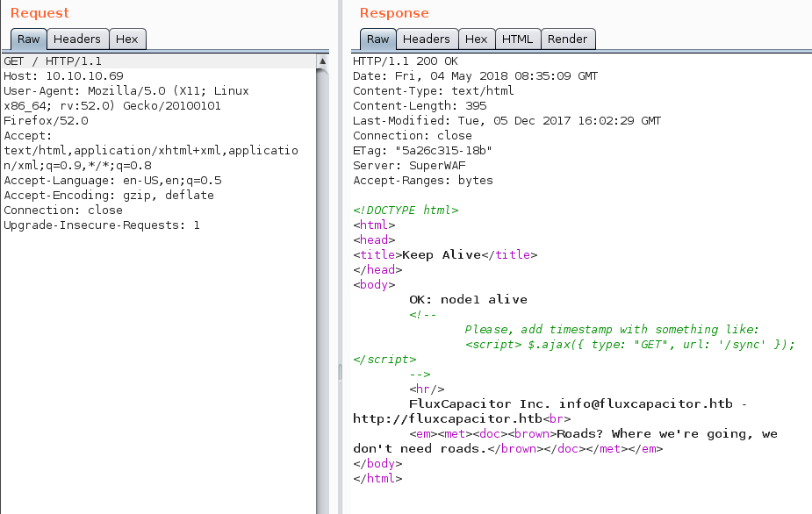This screenshot has width=812, height=514.
Task: Click the $.ajax script comment line
Action: [x=629, y=345]
